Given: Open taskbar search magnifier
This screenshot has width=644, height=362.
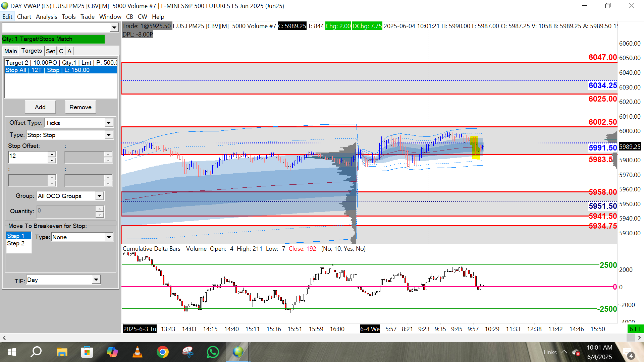Looking at the screenshot, I should 36,352.
